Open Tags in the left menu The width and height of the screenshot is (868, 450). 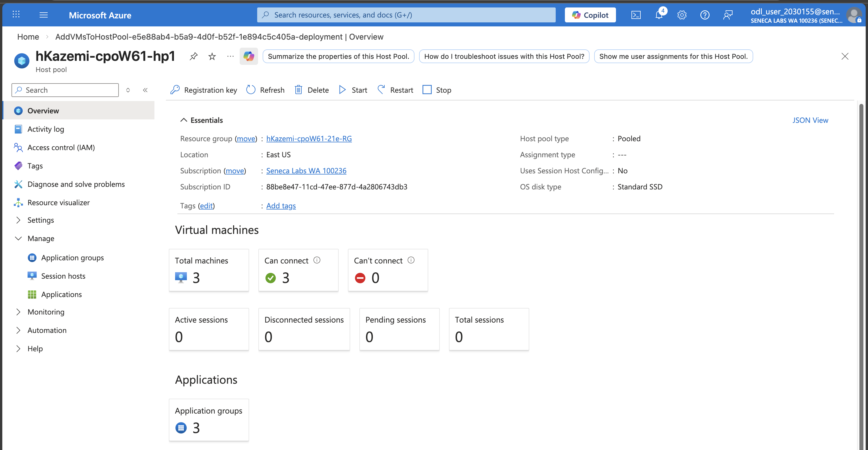79,166
